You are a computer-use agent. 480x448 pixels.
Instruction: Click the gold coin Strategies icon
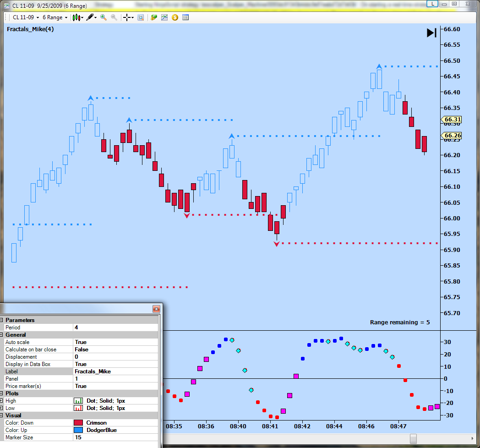pos(175,17)
